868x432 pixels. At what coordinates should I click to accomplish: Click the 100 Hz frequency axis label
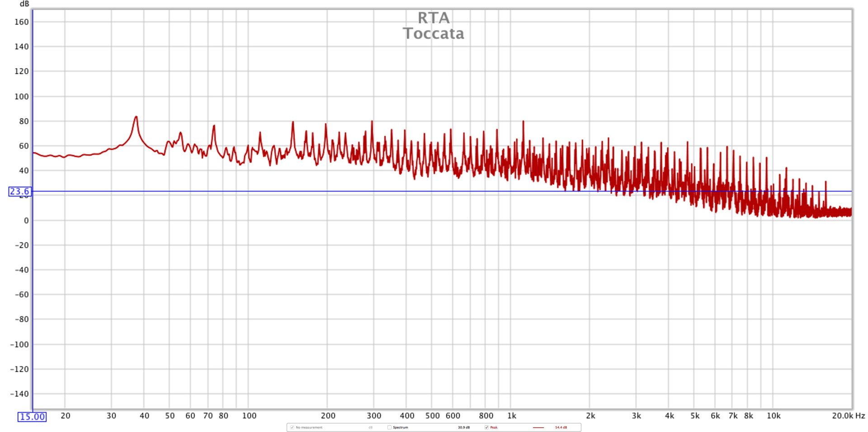[249, 416]
